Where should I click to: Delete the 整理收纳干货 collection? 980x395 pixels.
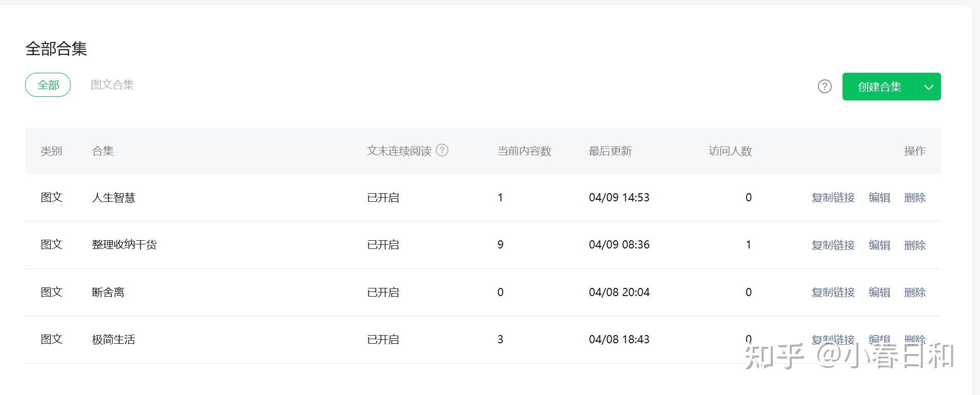pyautogui.click(x=914, y=245)
